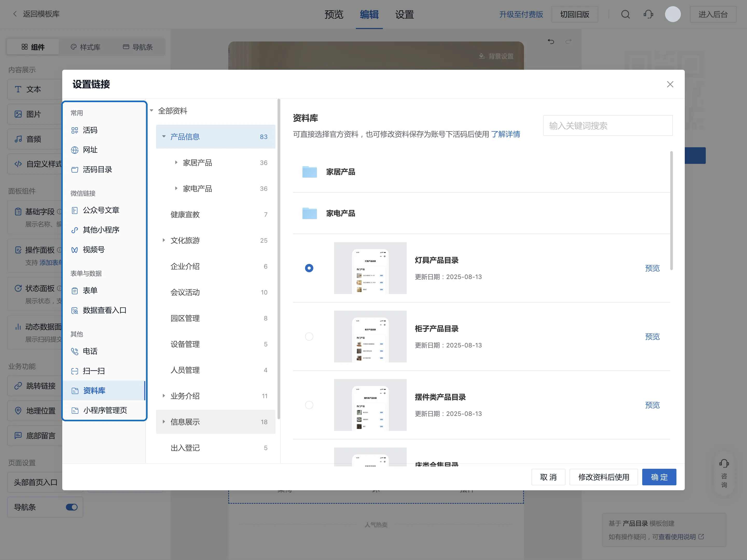Click the 确定 button
The height and width of the screenshot is (560, 747).
pos(659,477)
